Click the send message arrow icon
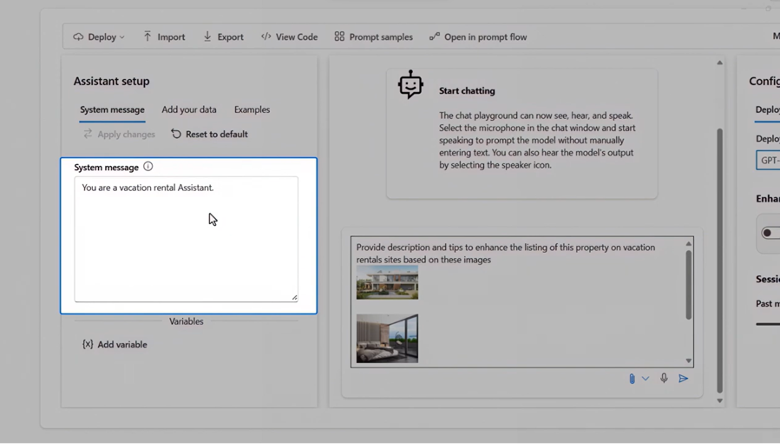The height and width of the screenshot is (445, 780). click(x=683, y=379)
